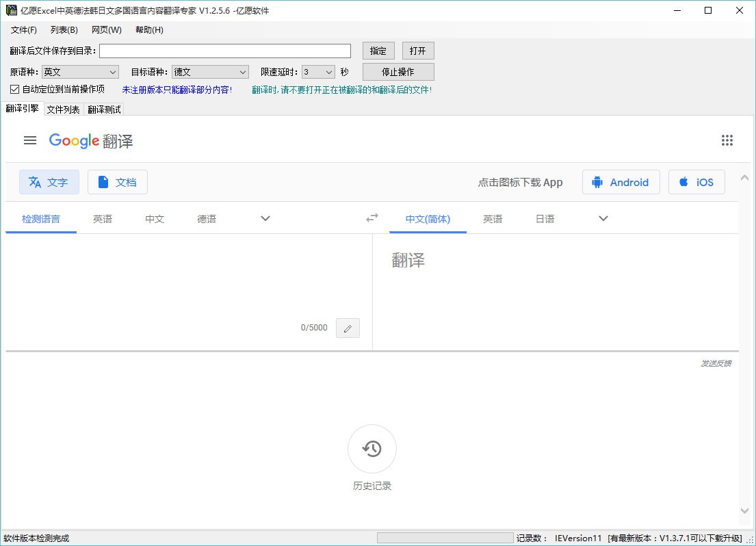Viewport: 756px width, 546px height.
Task: Click the green translation file warning text
Action: 342,90
